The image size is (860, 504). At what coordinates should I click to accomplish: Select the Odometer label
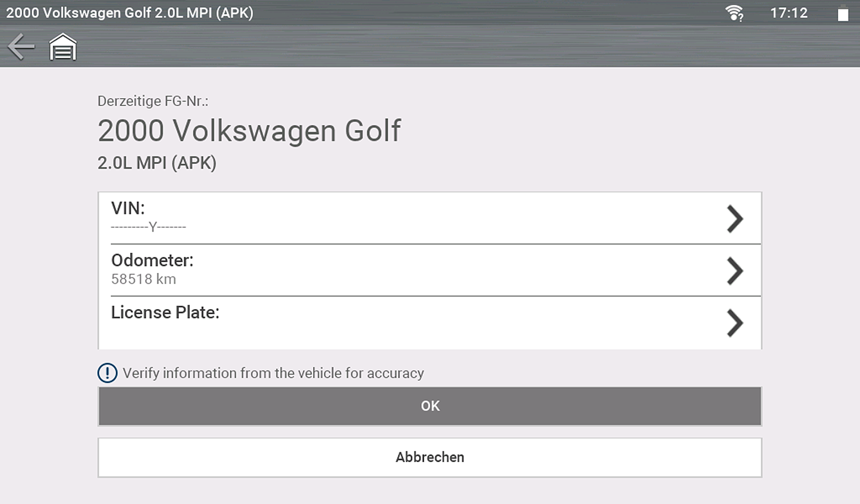click(152, 260)
